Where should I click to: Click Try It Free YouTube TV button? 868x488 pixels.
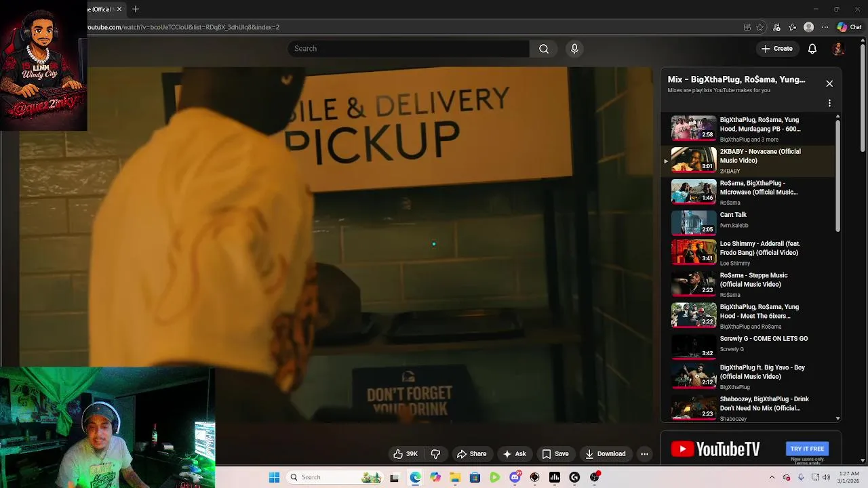(x=807, y=449)
